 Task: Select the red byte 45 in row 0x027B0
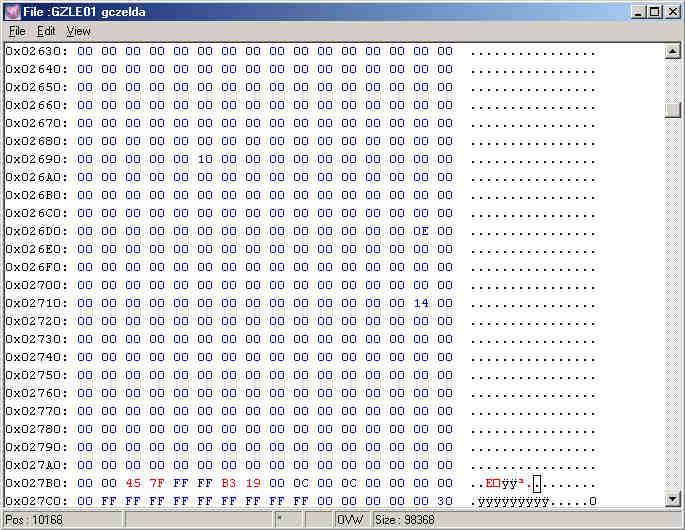pos(133,483)
